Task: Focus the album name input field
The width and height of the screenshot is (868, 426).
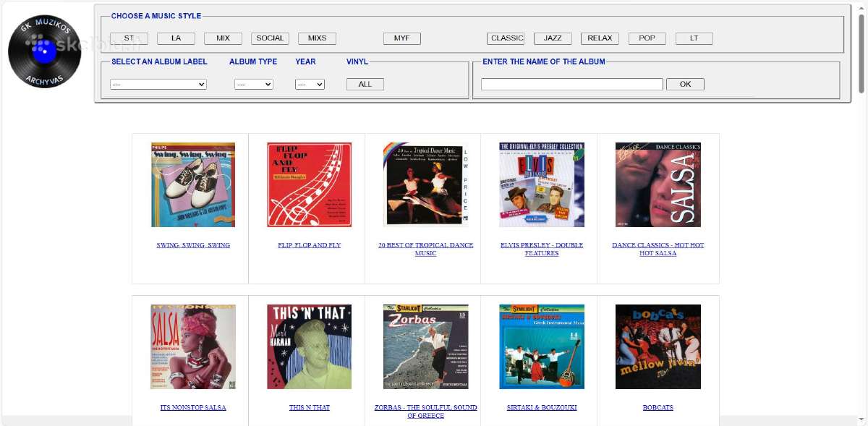Action: point(572,84)
